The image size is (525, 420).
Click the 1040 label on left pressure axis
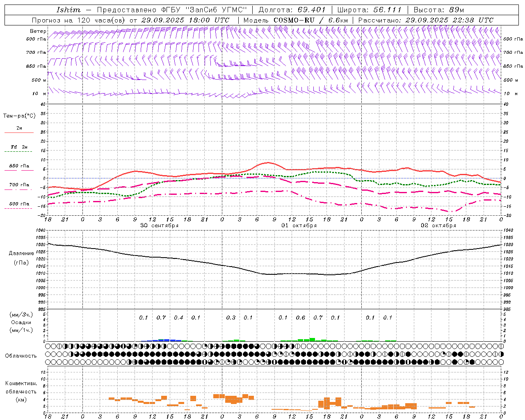[x=40, y=231]
